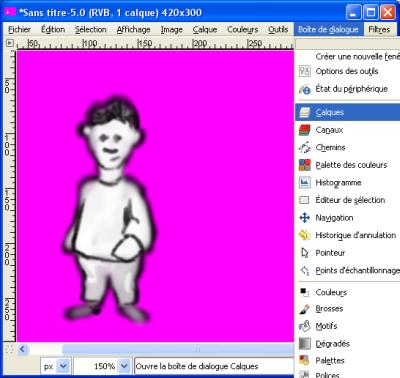The width and height of the screenshot is (400, 378).
Task: Click the Options des outils icon
Action: (x=304, y=71)
